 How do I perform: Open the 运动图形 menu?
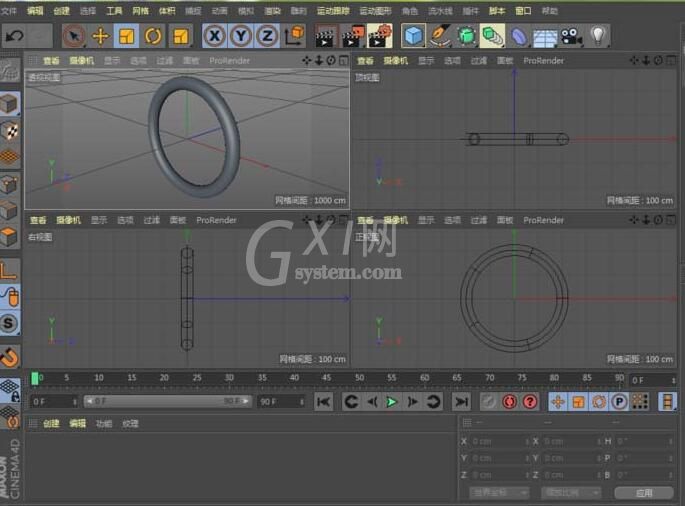[x=375, y=10]
